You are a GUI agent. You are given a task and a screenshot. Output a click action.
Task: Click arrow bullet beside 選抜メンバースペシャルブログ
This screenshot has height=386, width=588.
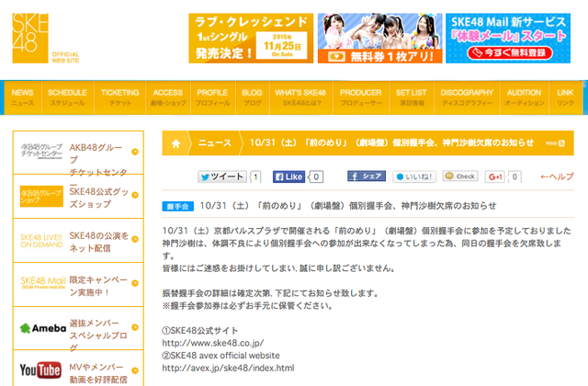[x=135, y=327]
